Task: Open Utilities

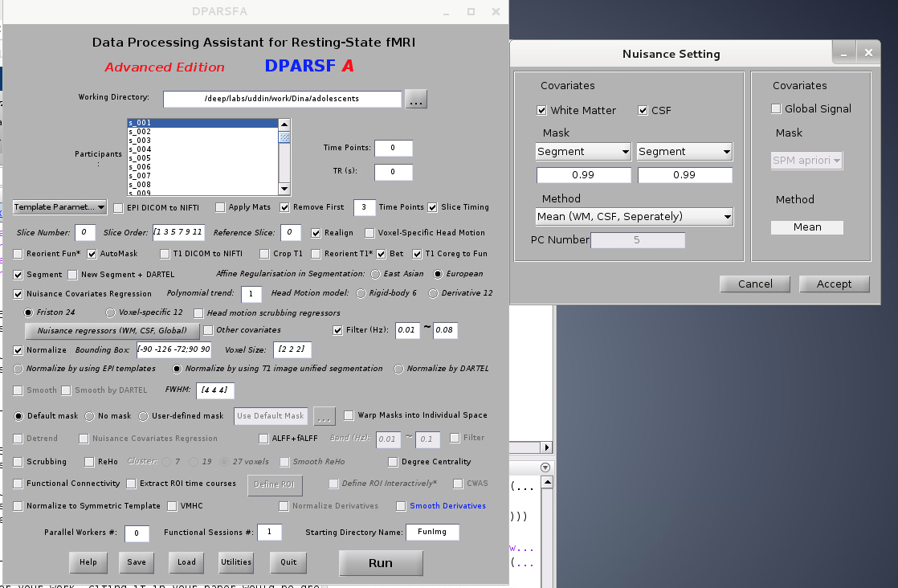Action: coord(236,562)
